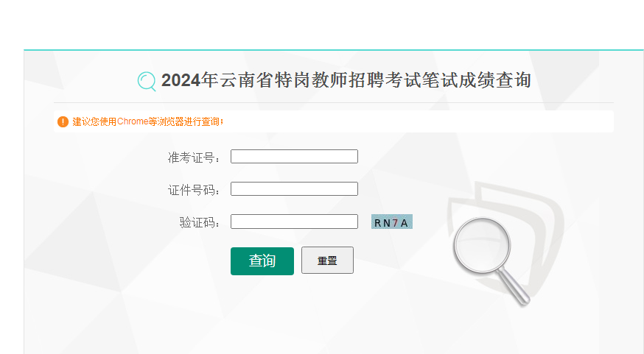Click "进行查询" at the end of the notice
The height and width of the screenshot is (354, 644).
tap(203, 121)
